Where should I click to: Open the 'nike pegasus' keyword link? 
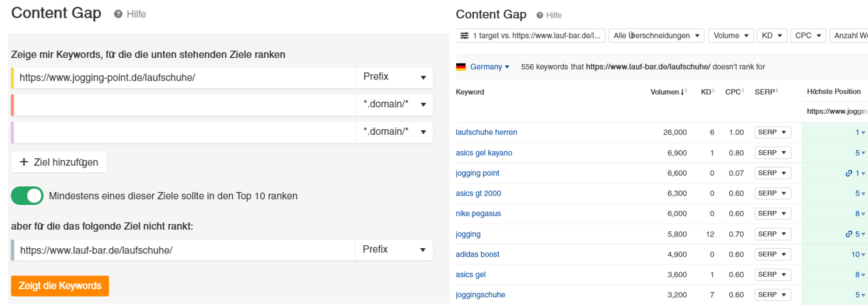[x=478, y=214]
